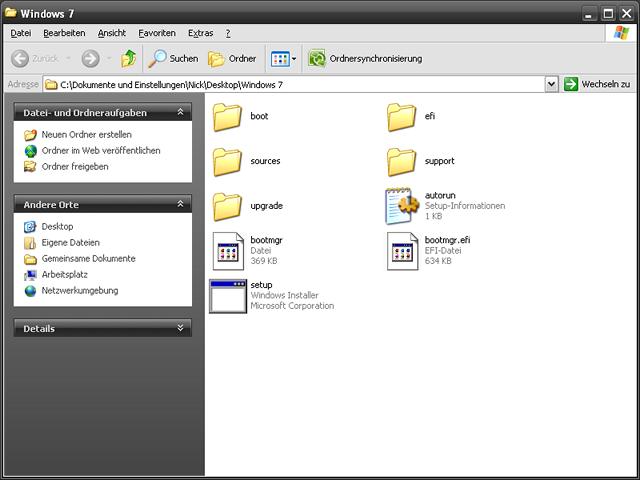Open the Favoriten menu
The height and width of the screenshot is (480, 640).
(x=157, y=33)
